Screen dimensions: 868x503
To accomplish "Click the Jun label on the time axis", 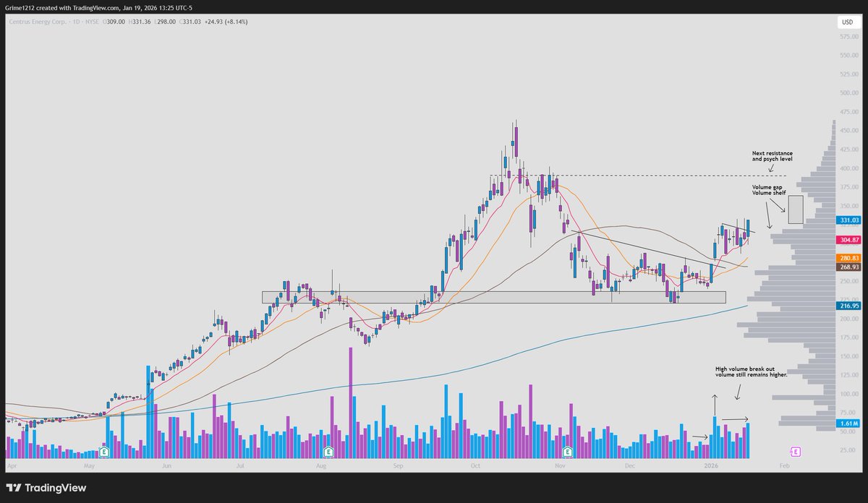I will [166, 468].
